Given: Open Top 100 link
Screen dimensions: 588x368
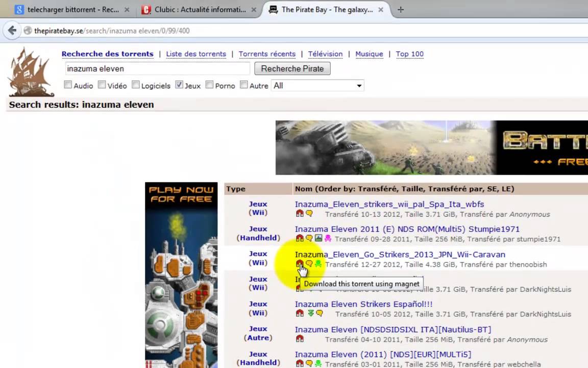Looking at the screenshot, I should (409, 54).
